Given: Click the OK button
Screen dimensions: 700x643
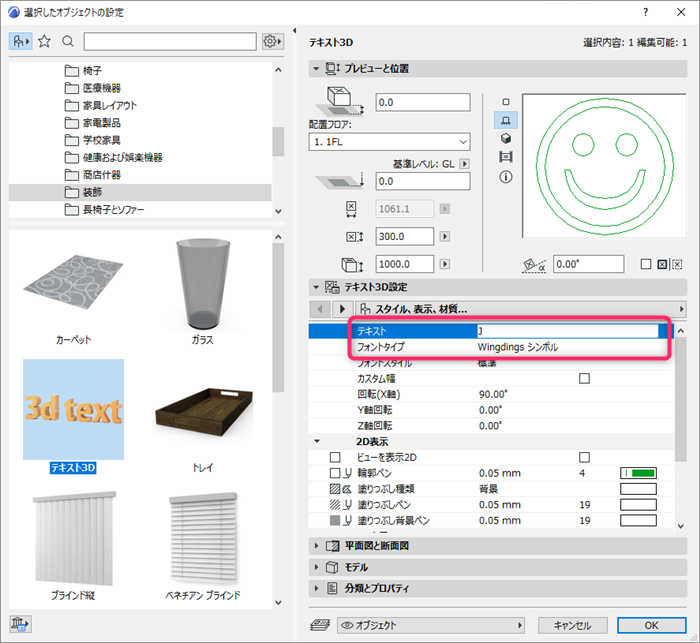Looking at the screenshot, I should [x=651, y=625].
